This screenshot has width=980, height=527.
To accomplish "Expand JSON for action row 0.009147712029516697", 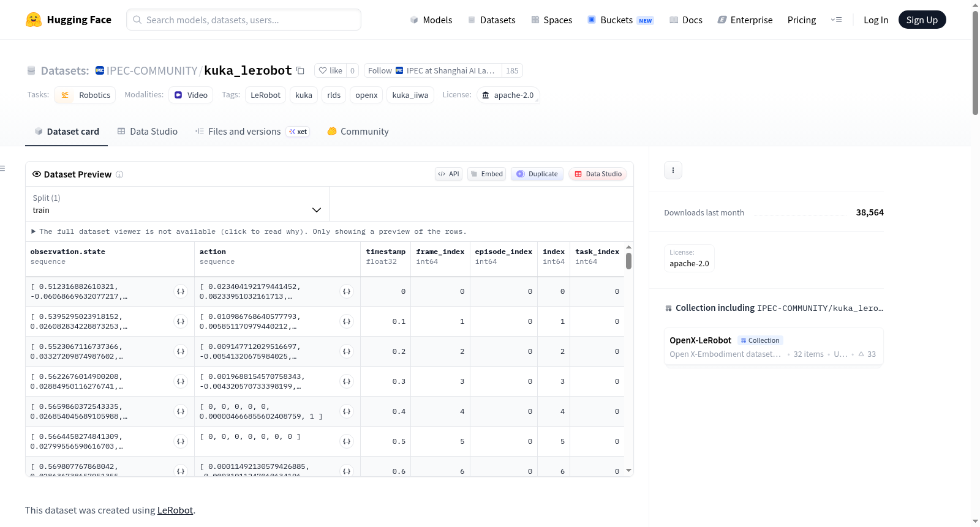I will (x=347, y=351).
